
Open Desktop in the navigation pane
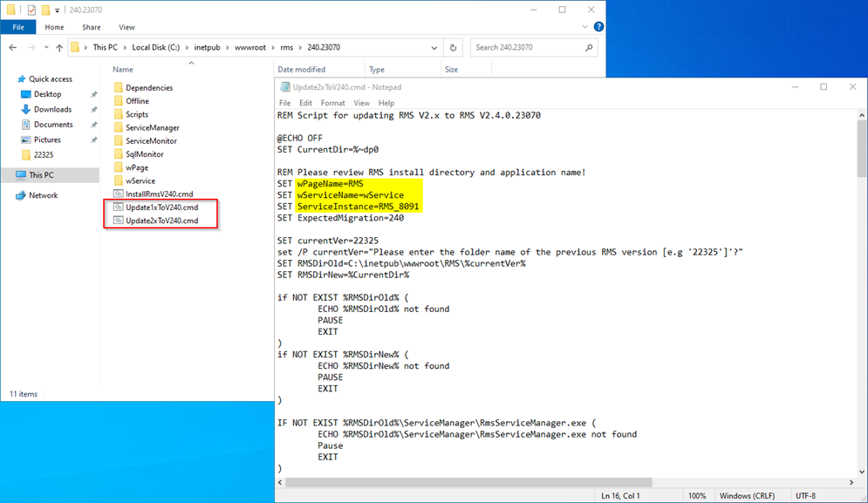[x=48, y=94]
